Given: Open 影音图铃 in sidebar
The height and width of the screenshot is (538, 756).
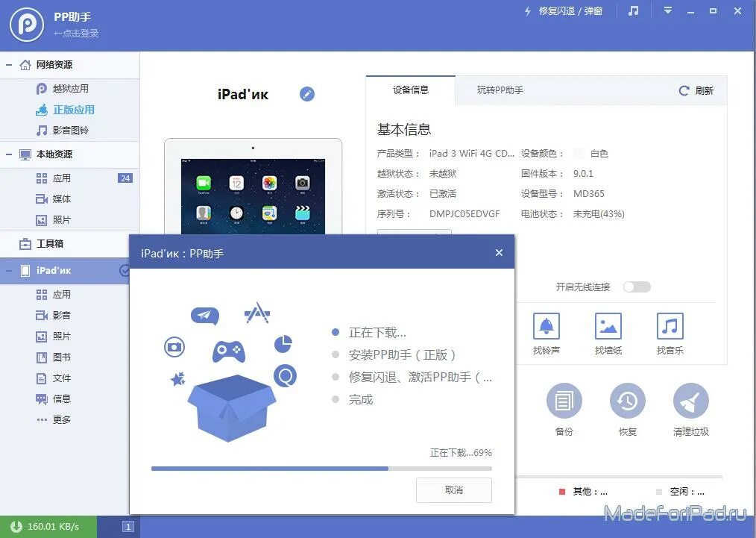Looking at the screenshot, I should [70, 131].
